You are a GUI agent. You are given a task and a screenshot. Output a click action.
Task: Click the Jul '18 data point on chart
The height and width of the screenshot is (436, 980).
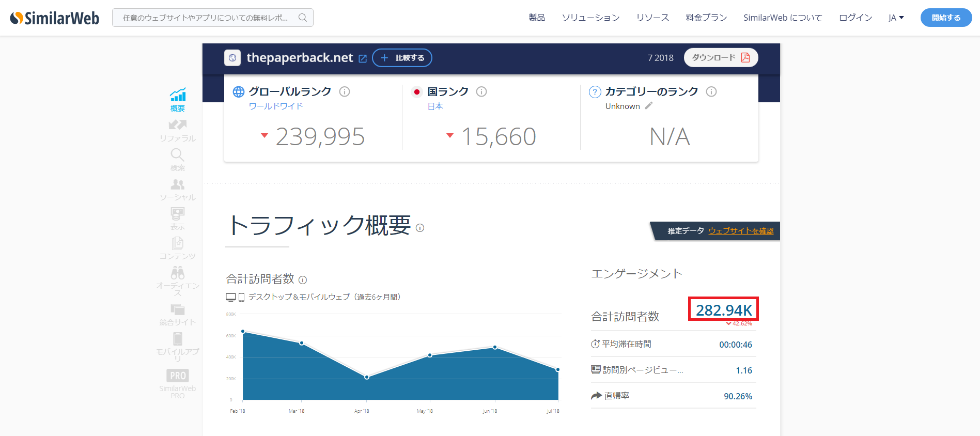coord(558,369)
